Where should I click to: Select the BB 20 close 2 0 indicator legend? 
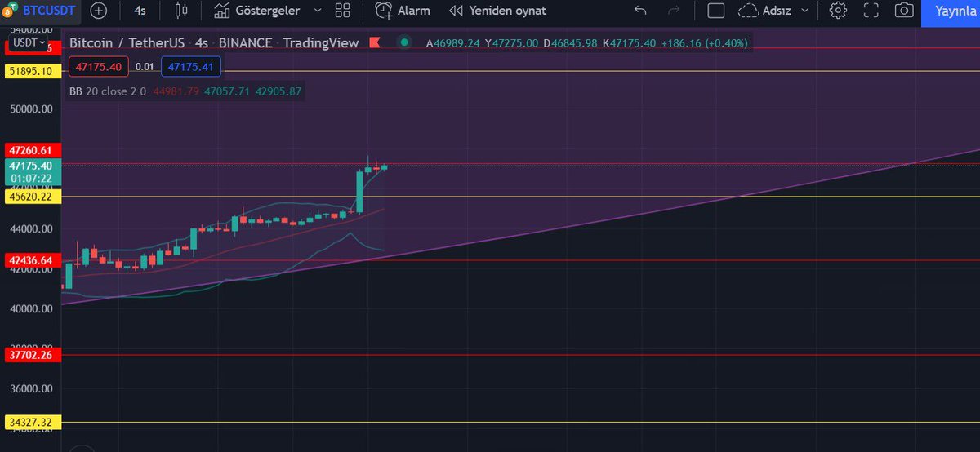108,91
